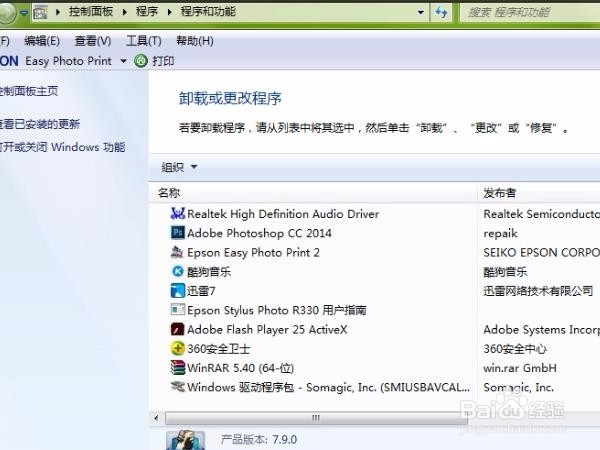Open the 控制面板主页 link

coord(29,91)
